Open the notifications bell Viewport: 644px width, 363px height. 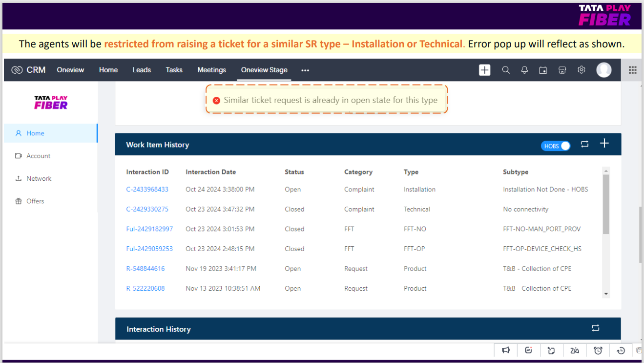tap(524, 70)
